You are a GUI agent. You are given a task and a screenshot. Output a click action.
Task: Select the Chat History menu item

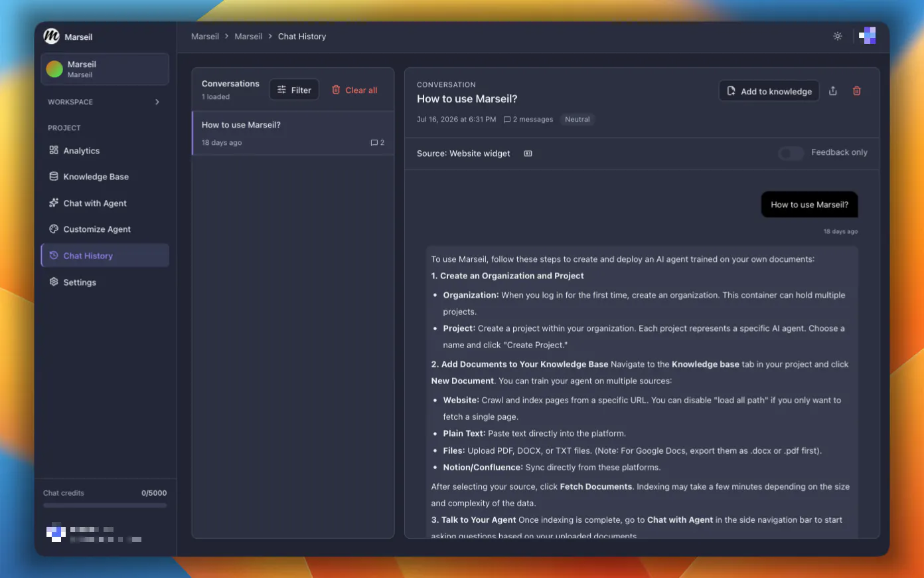coord(105,256)
